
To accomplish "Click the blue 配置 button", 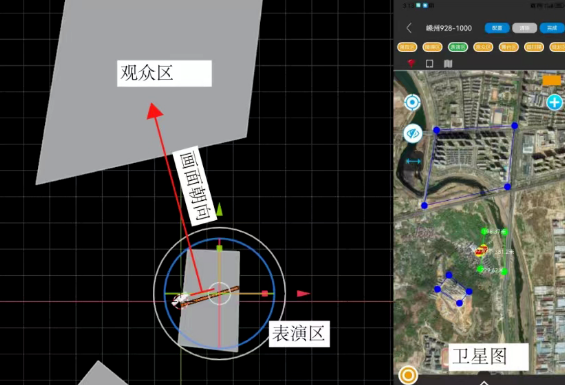I will (x=497, y=28).
